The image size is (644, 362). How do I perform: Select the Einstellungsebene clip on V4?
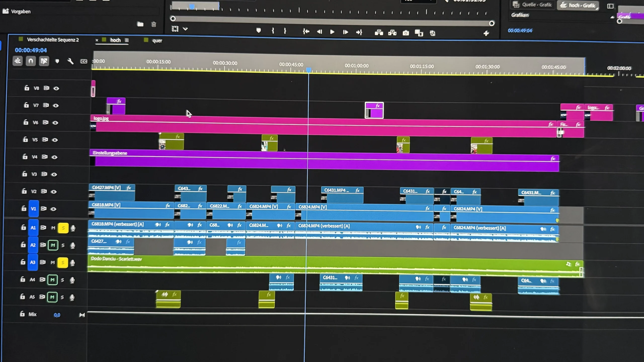(324, 161)
